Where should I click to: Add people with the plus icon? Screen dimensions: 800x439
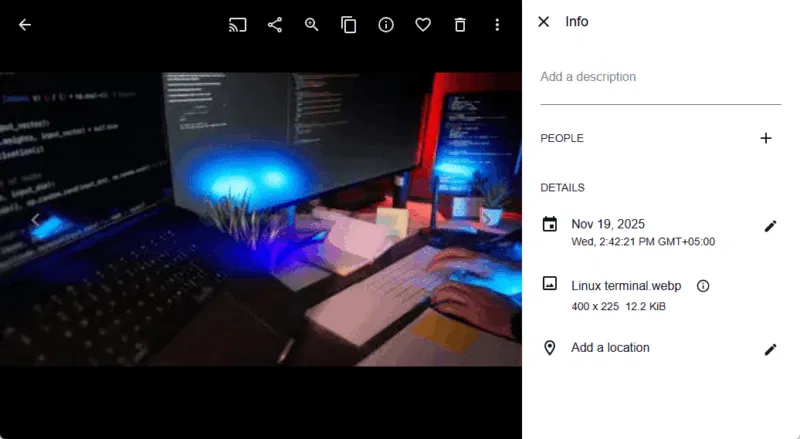[x=766, y=138]
